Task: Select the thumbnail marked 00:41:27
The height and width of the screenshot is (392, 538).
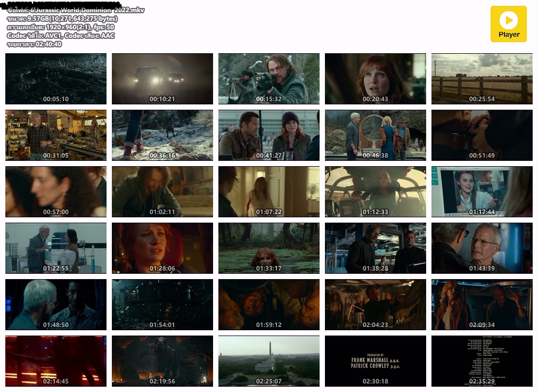Action: (269, 135)
